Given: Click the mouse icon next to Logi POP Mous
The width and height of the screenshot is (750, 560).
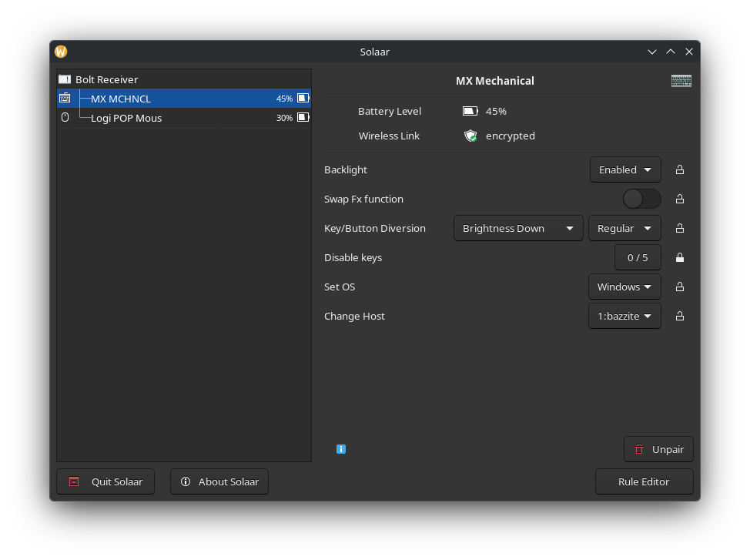Looking at the screenshot, I should tap(65, 118).
